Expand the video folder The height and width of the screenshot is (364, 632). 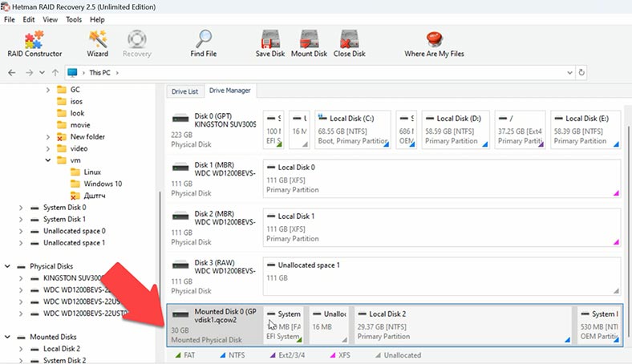(x=47, y=149)
